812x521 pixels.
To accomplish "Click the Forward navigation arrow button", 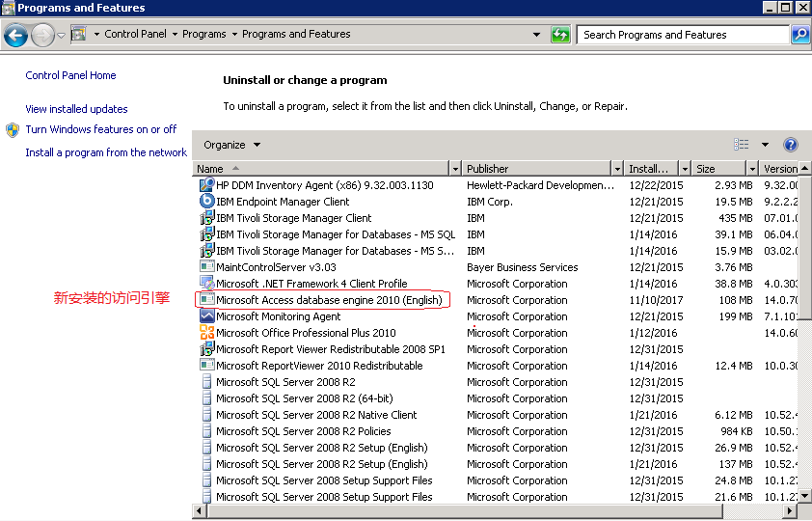I will tap(42, 36).
